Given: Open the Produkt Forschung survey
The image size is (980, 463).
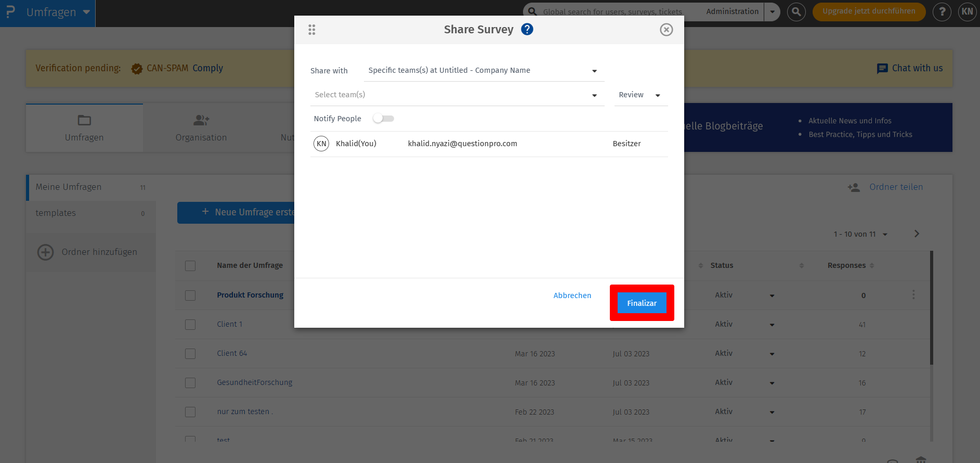Looking at the screenshot, I should pos(250,295).
